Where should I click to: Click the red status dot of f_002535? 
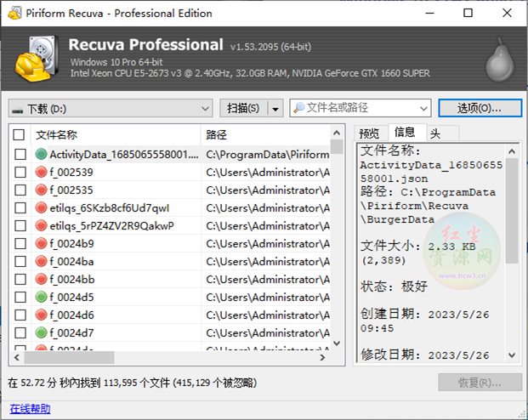click(41, 190)
